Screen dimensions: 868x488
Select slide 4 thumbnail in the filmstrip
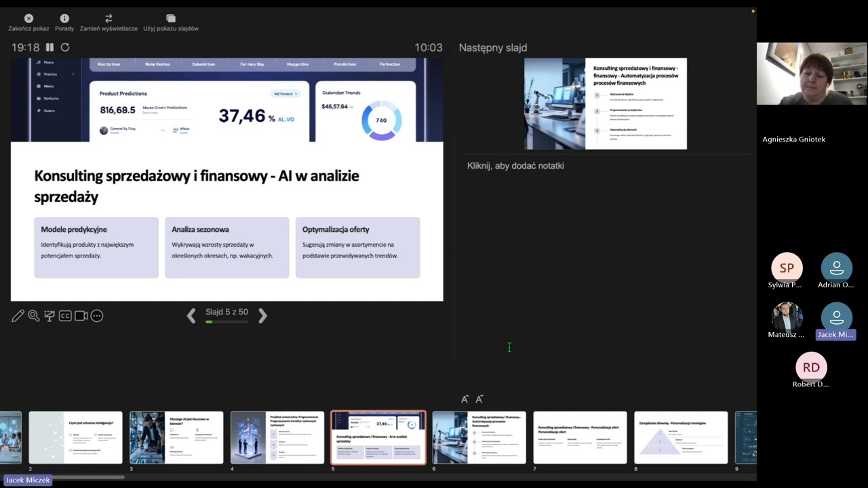[277, 438]
